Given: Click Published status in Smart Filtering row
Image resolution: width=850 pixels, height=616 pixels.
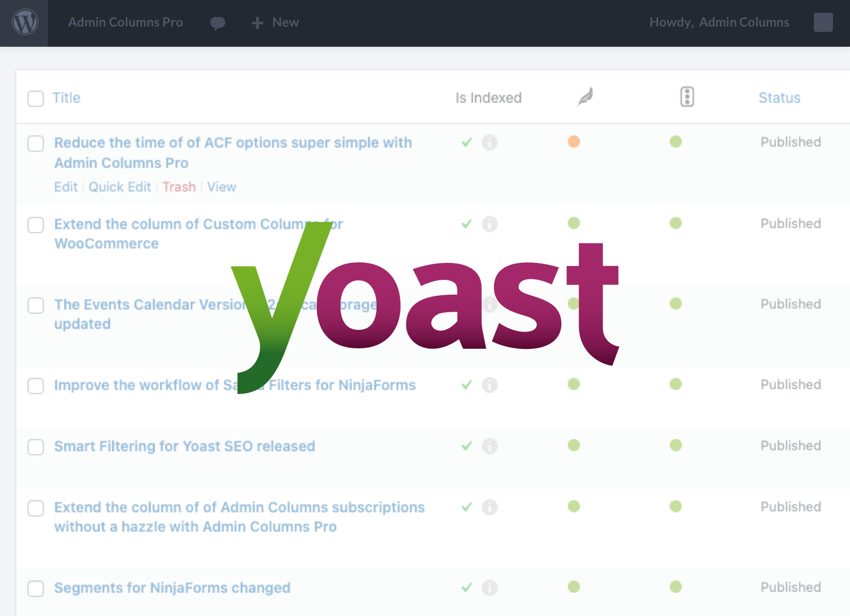Looking at the screenshot, I should pos(790,446).
